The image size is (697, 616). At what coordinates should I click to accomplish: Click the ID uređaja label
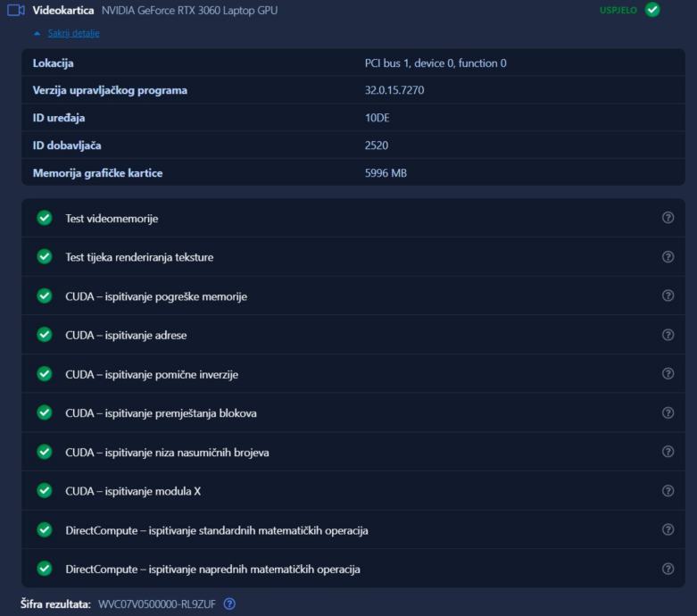click(59, 118)
